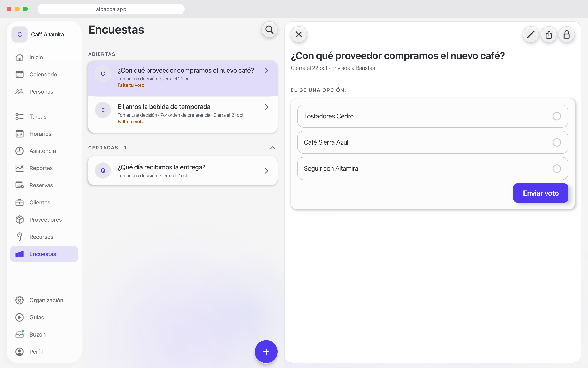The height and width of the screenshot is (368, 588).
Task: Close the survey detail panel
Action: point(299,34)
